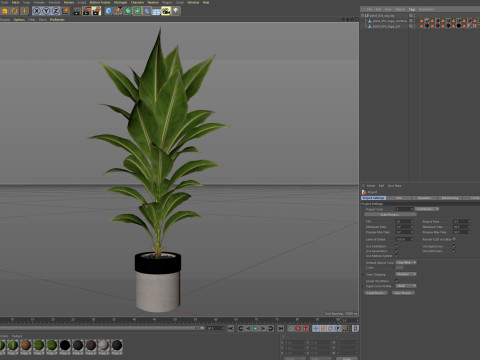
Task: Toggle the Z axis lock icon
Action: pos(56,11)
